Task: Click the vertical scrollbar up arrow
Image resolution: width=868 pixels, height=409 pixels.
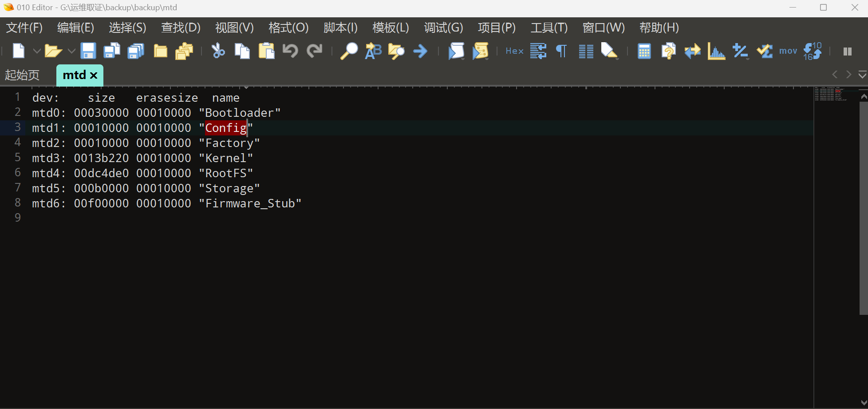Action: 864,96
